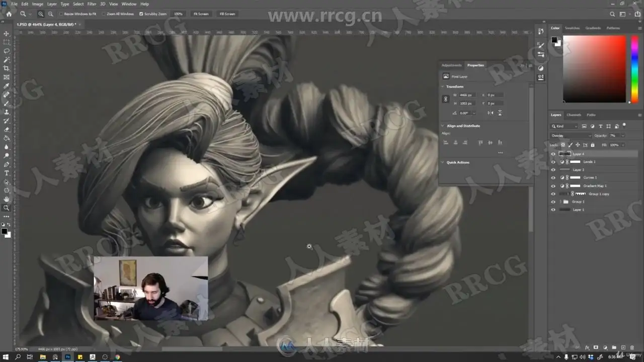This screenshot has width=644, height=362.
Task: Select the Hand tool
Action: click(7, 199)
